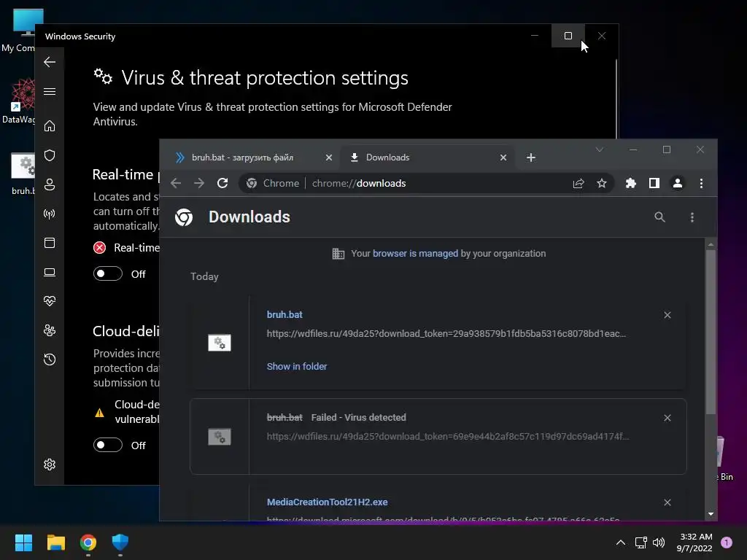
Task: Open the Windows Security hamburger menu
Action: click(x=50, y=91)
